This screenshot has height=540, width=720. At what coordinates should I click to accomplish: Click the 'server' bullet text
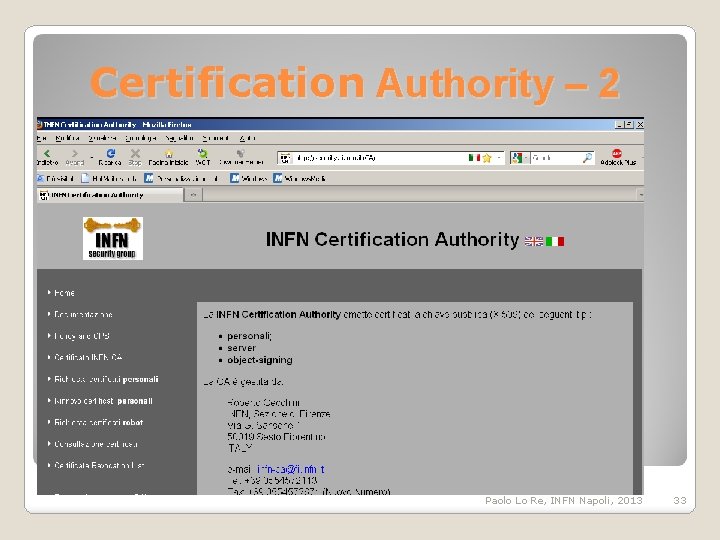click(242, 348)
